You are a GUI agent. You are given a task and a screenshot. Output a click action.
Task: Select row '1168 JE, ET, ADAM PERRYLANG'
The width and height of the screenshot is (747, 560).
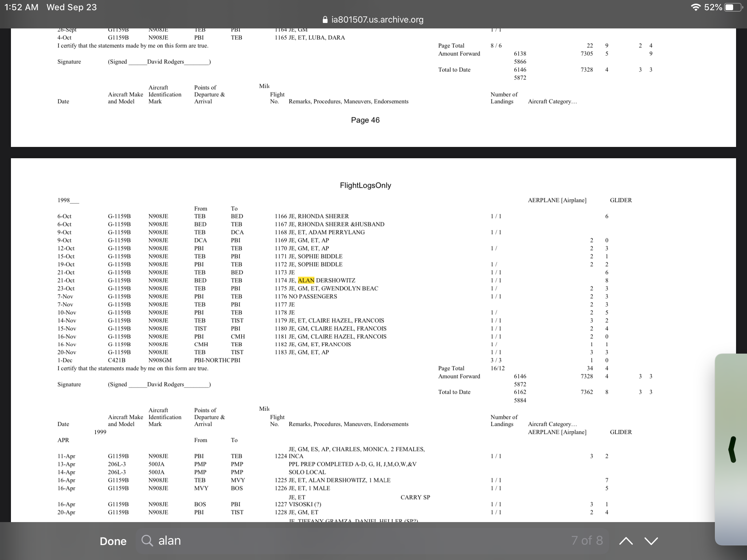[320, 232]
